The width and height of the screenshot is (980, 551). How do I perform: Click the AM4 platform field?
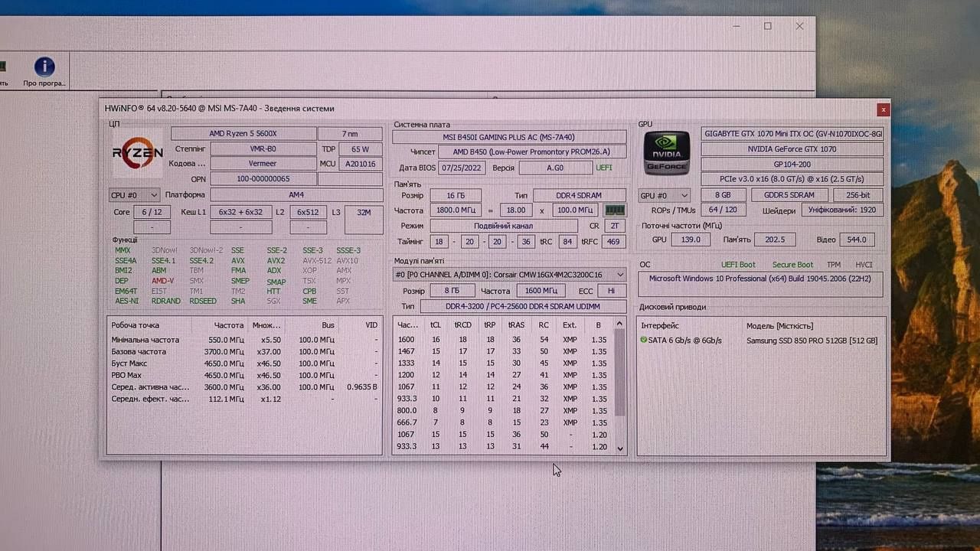296,195
